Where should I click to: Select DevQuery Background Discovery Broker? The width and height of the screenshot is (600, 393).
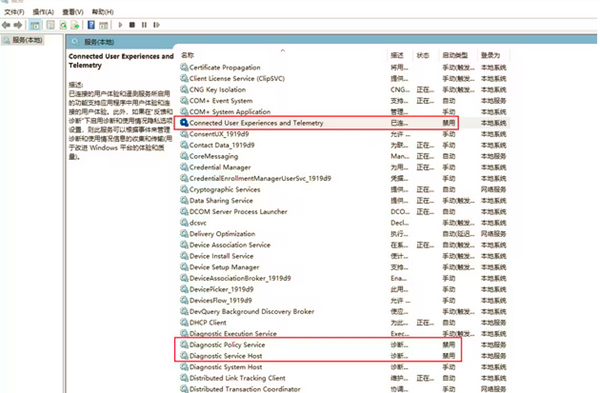[x=343, y=311]
